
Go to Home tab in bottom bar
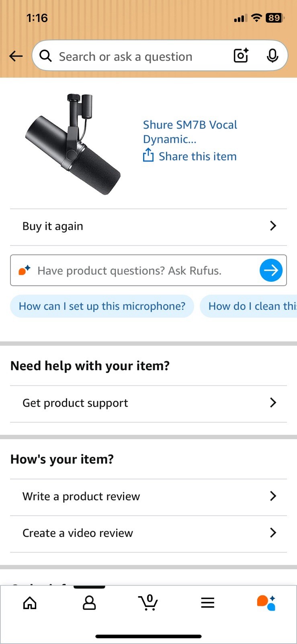[30, 603]
